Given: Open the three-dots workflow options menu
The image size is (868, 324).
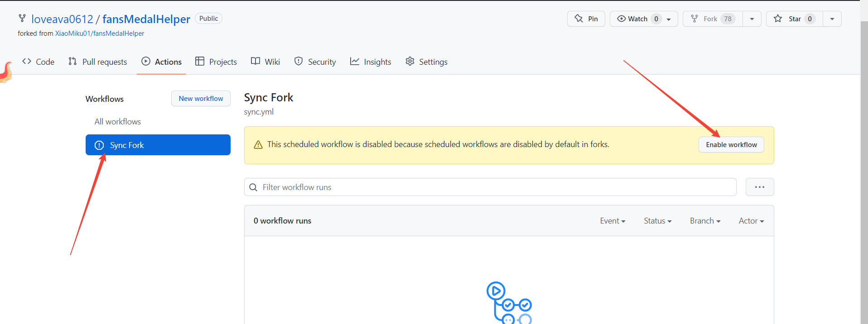Looking at the screenshot, I should tap(760, 187).
